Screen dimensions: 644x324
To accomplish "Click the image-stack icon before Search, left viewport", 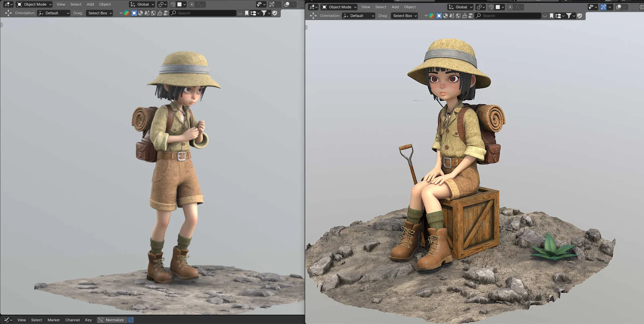I will [x=166, y=13].
